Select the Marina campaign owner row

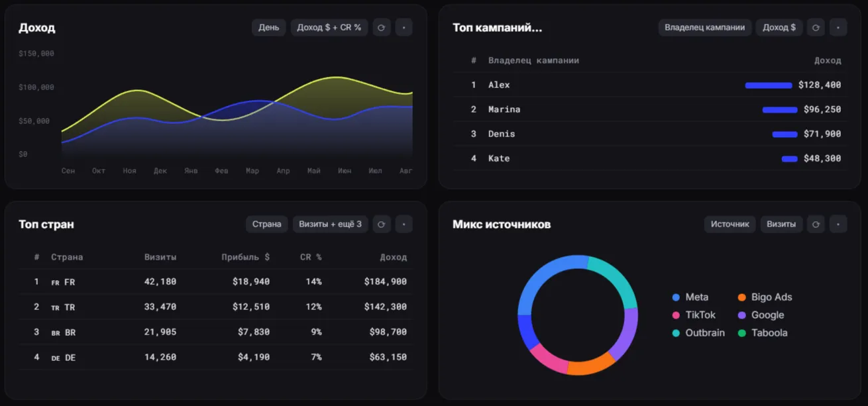click(649, 109)
